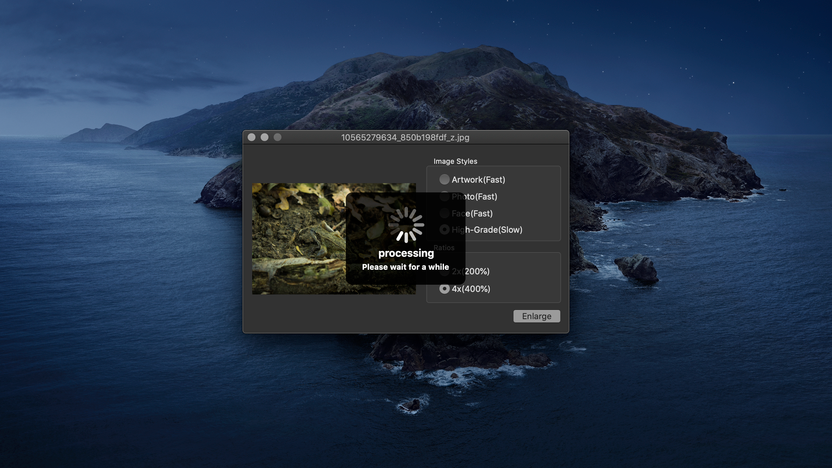Minimize the window using the yellow button

click(x=264, y=137)
